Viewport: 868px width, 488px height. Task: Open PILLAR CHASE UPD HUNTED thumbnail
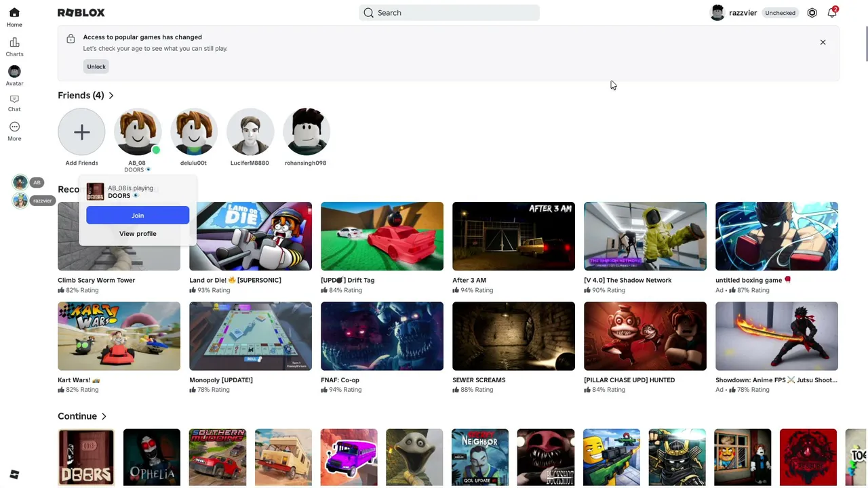pos(645,336)
